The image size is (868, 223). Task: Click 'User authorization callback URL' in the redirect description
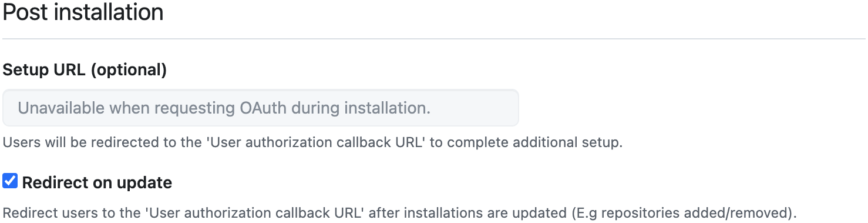tap(255, 211)
